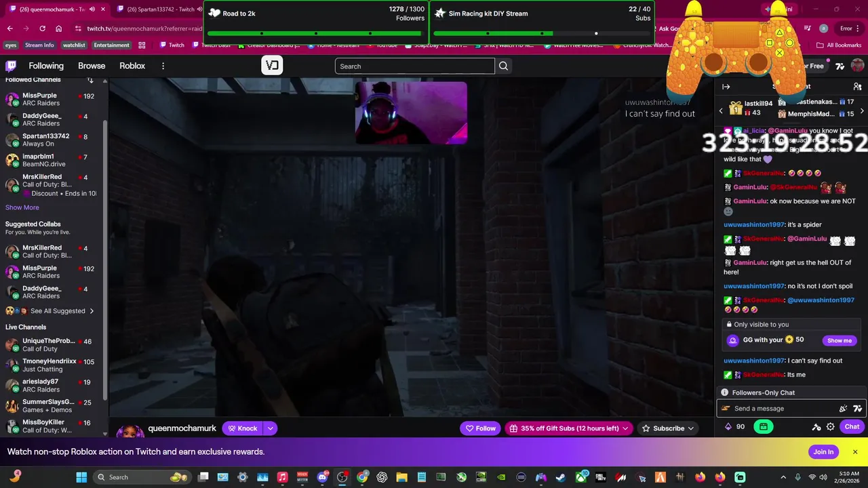Click Show me on GG prompt
Viewport: 868px width, 488px height.
click(839, 340)
